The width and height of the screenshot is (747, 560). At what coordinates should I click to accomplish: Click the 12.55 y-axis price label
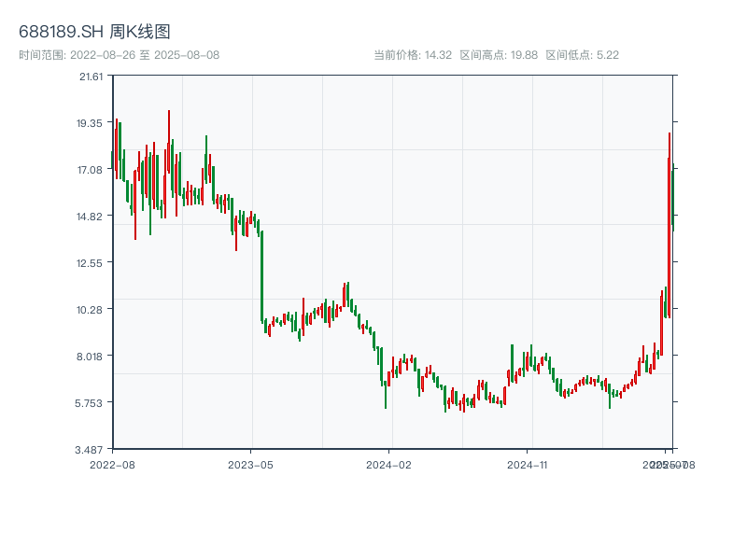tap(91, 263)
